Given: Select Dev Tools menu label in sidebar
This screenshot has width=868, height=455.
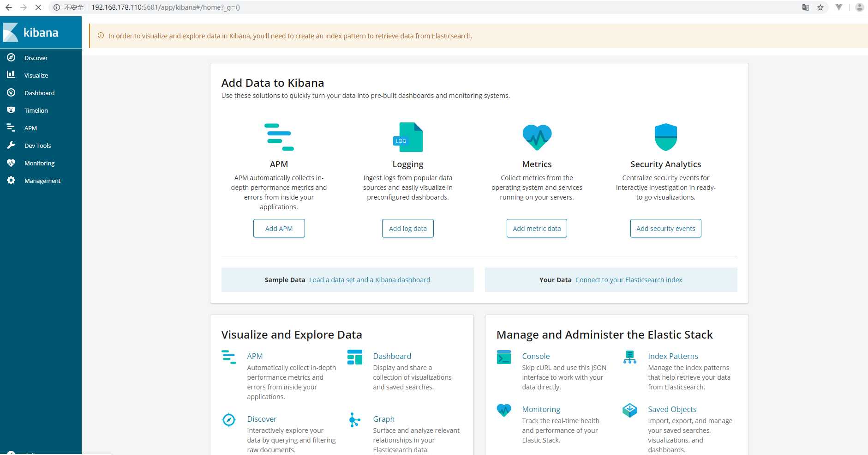Looking at the screenshot, I should (38, 146).
